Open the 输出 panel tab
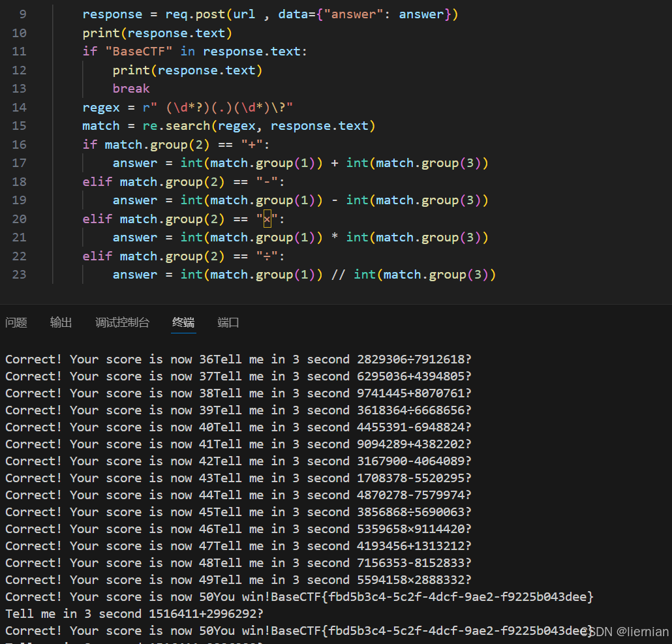The height and width of the screenshot is (644, 672). click(x=61, y=322)
